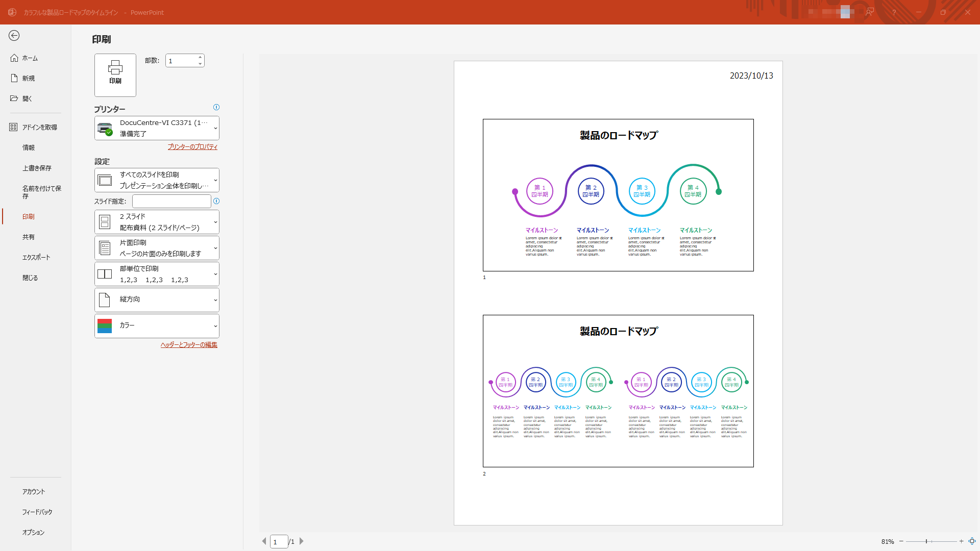The height and width of the screenshot is (551, 980).
Task: Click the info icon beside プリンター
Action: pyautogui.click(x=216, y=107)
